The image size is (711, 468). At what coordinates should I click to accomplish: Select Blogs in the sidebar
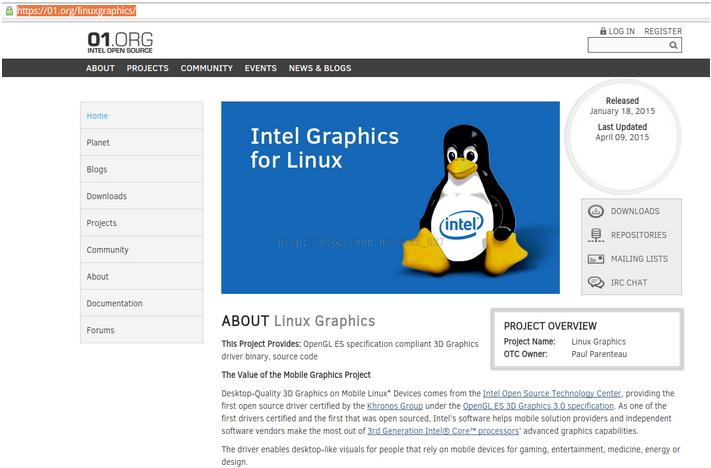point(142,169)
